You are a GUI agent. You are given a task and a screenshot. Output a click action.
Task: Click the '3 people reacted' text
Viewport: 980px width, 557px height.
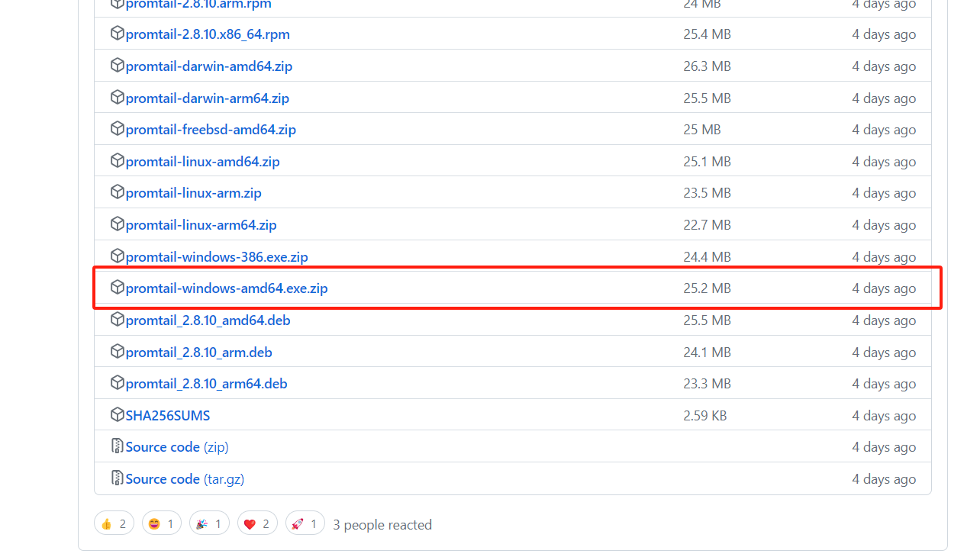point(382,525)
